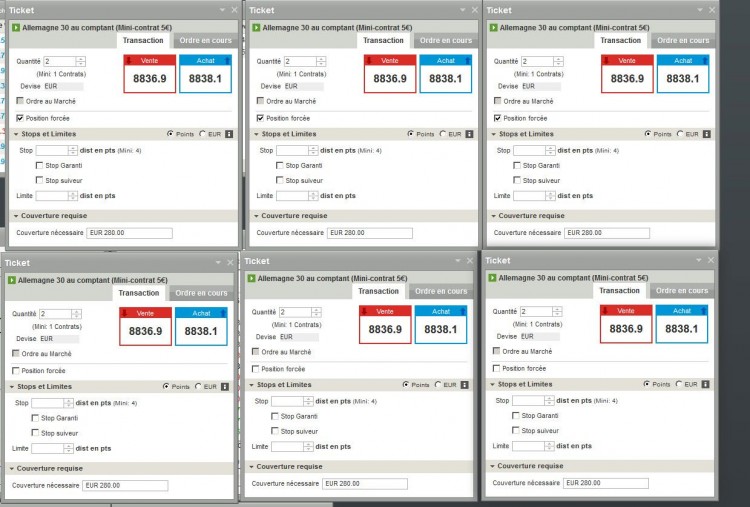The height and width of the screenshot is (507, 750).
Task: Switch to Ordre en cours tab in top-middle ticket
Action: 446,41
